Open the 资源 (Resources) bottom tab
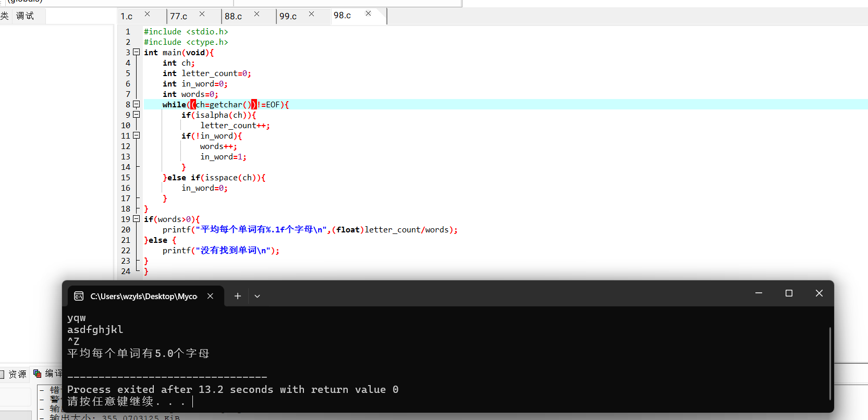The height and width of the screenshot is (420, 868). point(13,374)
